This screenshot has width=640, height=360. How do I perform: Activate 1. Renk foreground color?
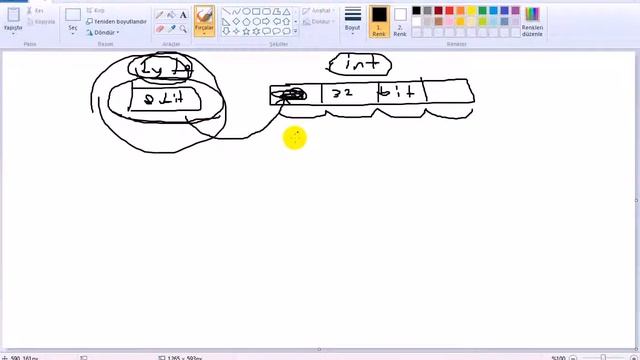click(379, 22)
